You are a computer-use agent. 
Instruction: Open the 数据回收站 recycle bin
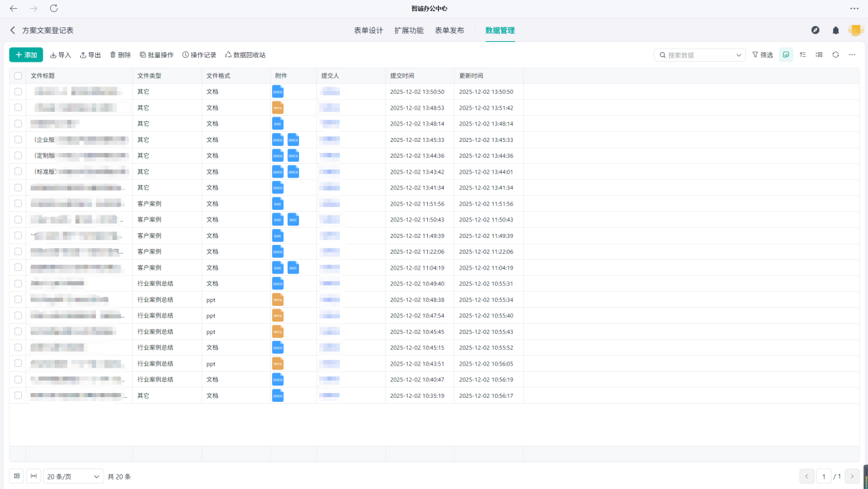(245, 55)
